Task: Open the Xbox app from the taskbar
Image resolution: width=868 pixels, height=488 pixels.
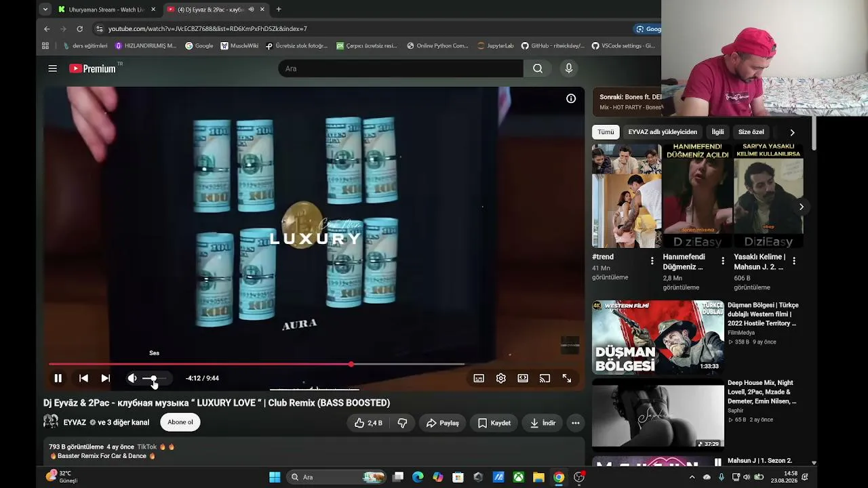Action: [519, 477]
